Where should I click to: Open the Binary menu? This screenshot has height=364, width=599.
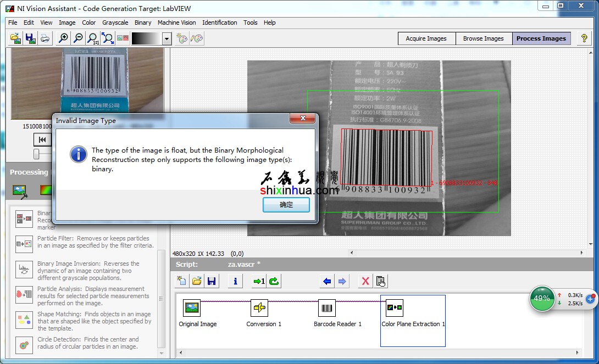click(x=143, y=23)
